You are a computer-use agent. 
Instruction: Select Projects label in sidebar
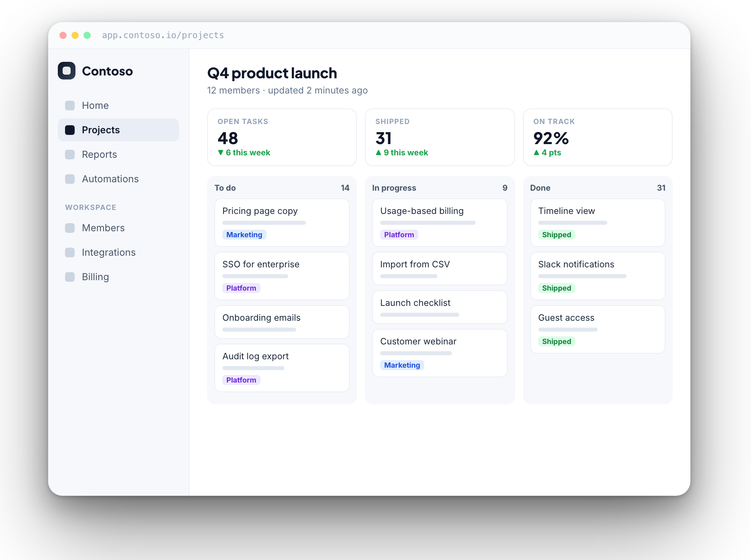pyautogui.click(x=101, y=130)
